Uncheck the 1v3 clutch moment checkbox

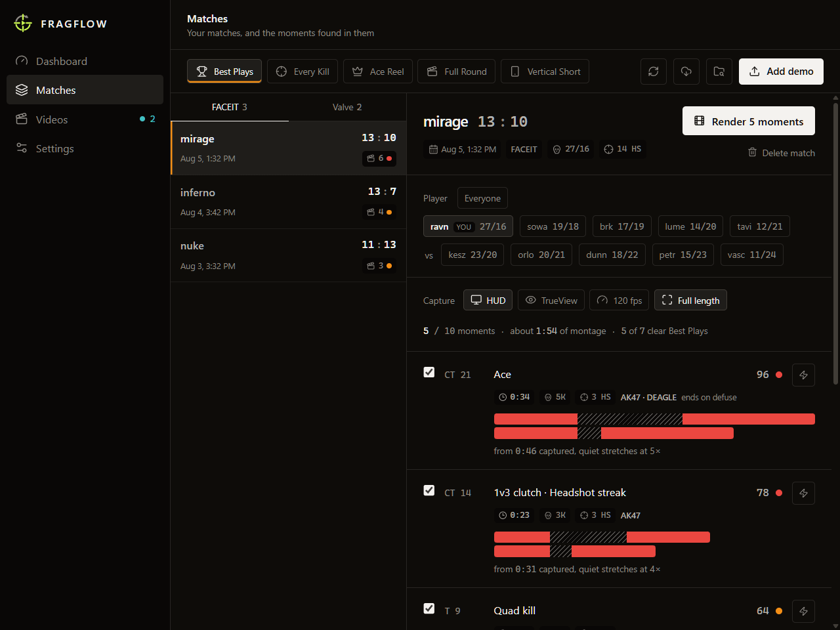click(429, 490)
